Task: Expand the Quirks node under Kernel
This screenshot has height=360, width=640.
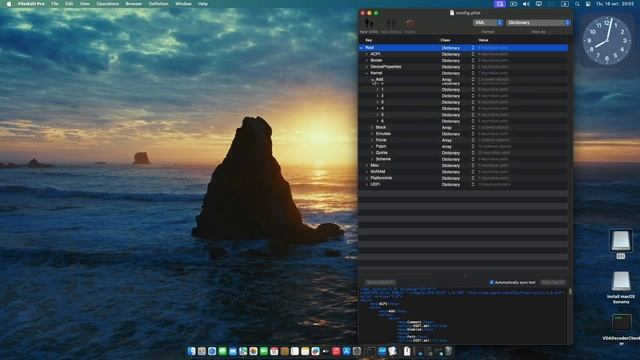Action: 372,153
